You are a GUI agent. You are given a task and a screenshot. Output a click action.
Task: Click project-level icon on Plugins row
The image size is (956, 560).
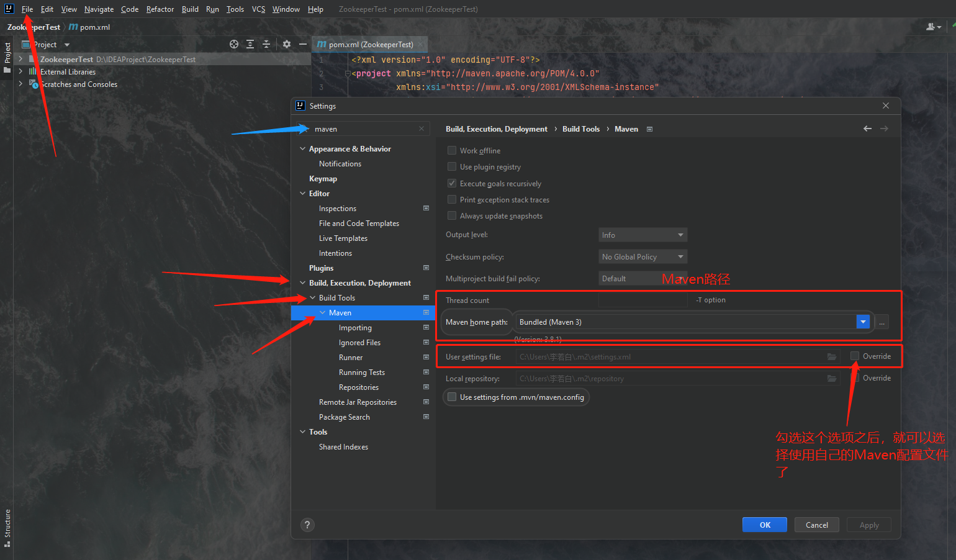426,268
